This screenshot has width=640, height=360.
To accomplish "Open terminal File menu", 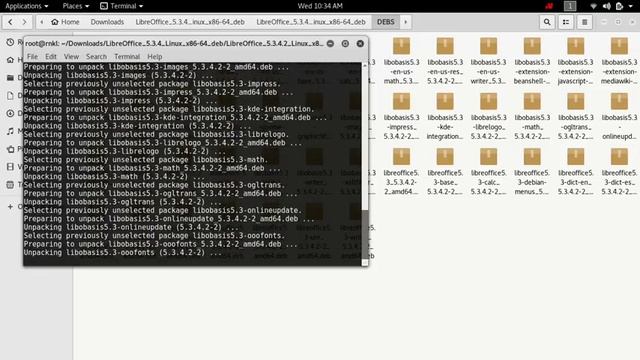I will [32, 56].
